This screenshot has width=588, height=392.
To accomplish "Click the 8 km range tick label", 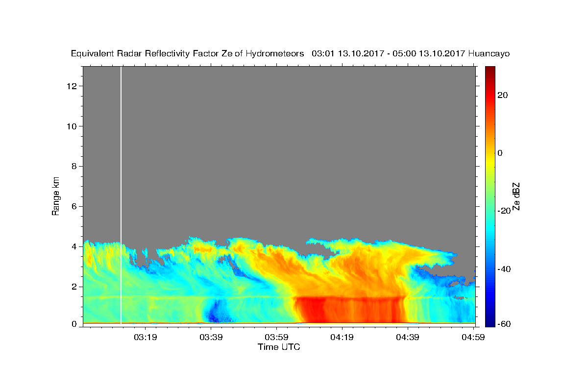I will point(74,166).
